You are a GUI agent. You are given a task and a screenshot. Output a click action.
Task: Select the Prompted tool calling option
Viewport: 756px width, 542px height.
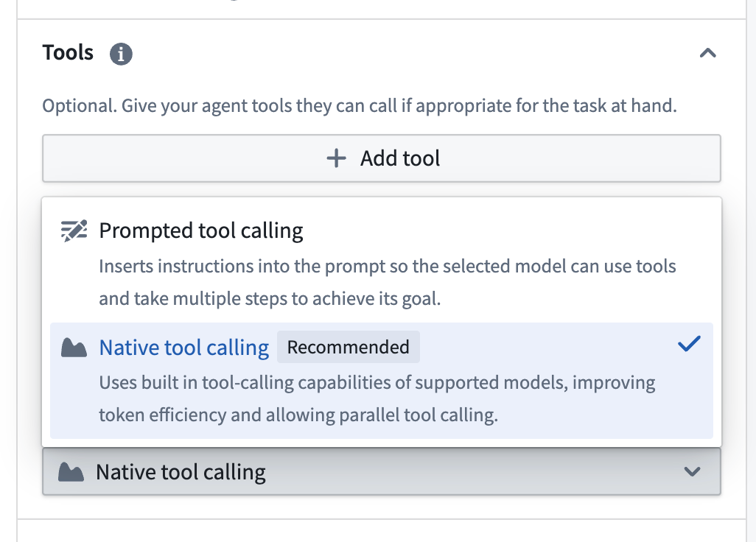(x=295, y=261)
